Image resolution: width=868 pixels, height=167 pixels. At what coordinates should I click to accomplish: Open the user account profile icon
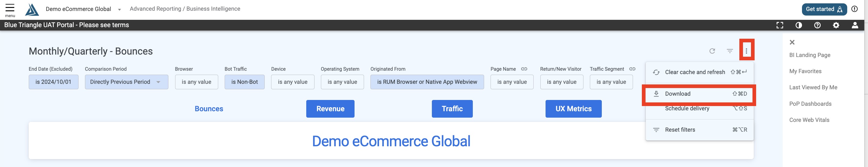855,25
